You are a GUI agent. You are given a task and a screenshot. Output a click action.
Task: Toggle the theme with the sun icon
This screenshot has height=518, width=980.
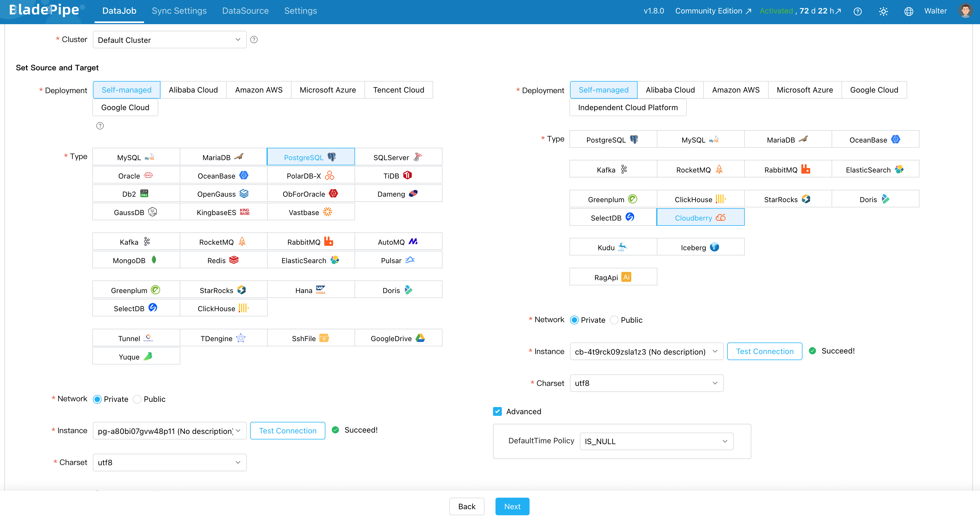click(x=883, y=12)
